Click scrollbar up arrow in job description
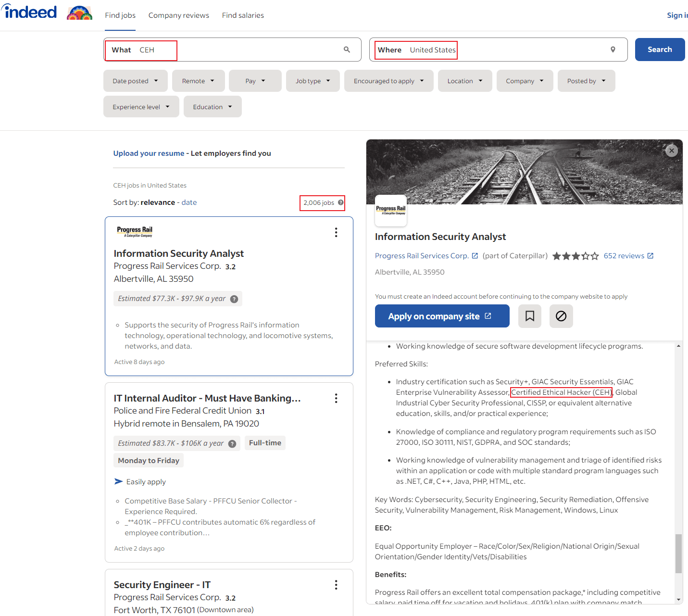This screenshot has width=688, height=616. 679,346
